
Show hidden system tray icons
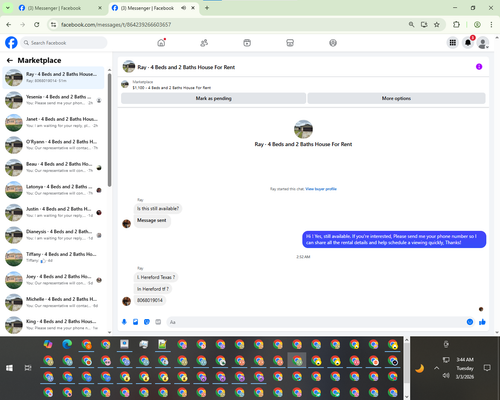(437, 368)
